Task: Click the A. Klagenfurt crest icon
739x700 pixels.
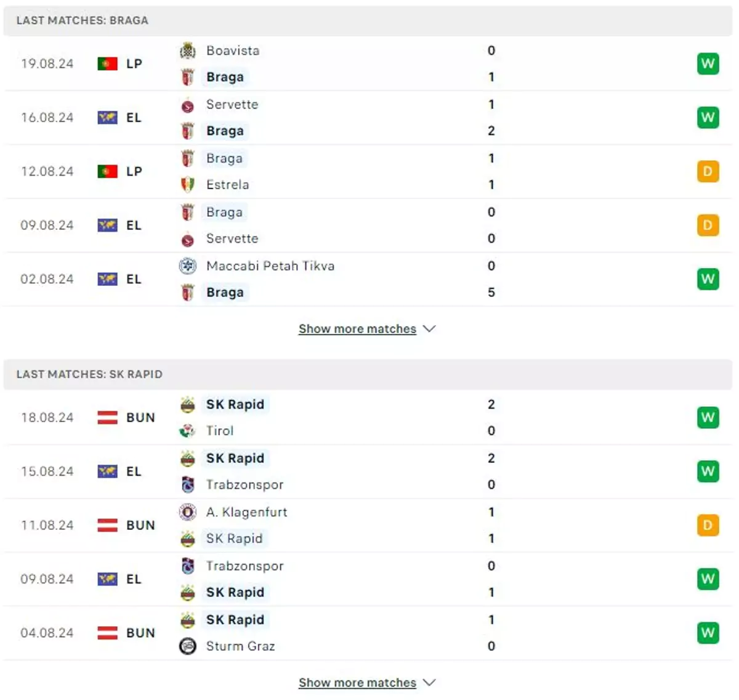Action: click(188, 512)
